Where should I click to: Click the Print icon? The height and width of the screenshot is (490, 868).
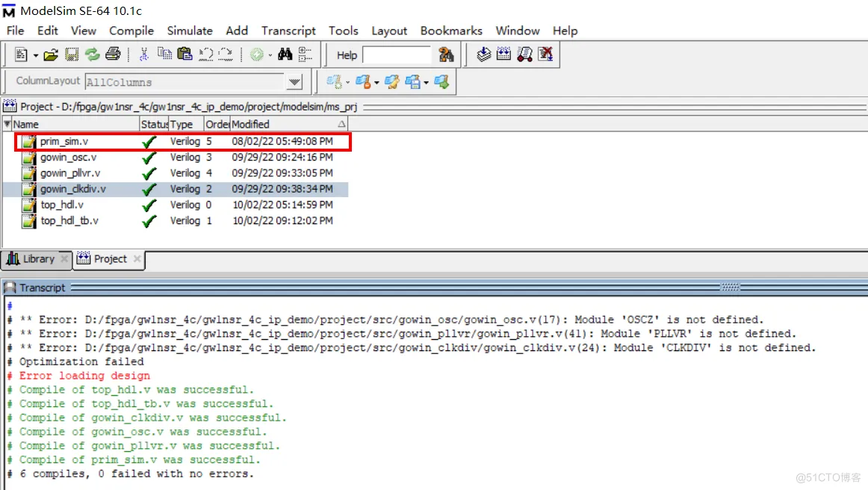pos(113,55)
